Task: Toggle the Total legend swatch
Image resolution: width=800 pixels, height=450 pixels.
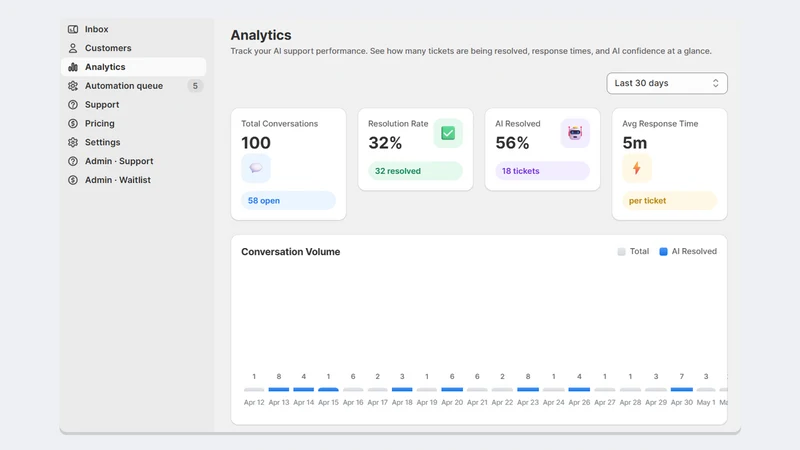Action: 621,252
